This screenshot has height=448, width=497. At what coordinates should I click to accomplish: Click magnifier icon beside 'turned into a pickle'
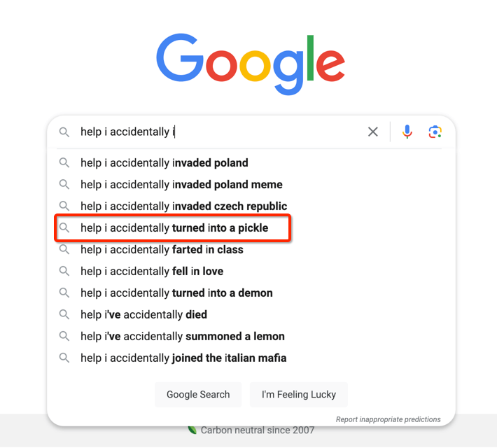pos(64,227)
